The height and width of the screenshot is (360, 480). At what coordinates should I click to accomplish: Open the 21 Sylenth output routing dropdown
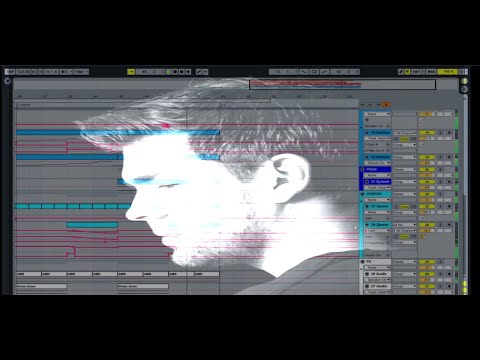405,182
